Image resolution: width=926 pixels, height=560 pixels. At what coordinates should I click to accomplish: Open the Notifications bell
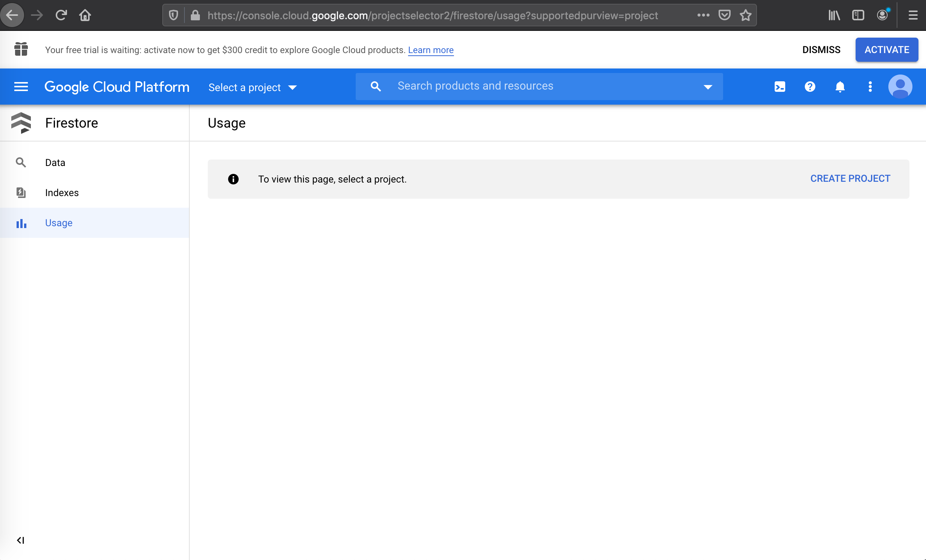840,87
